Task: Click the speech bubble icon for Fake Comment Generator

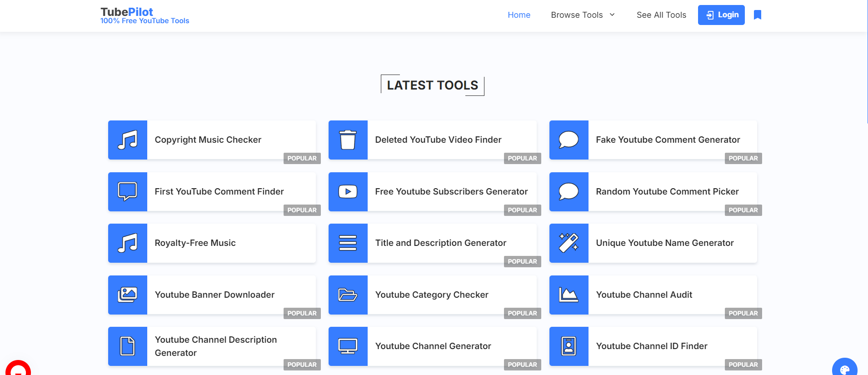Action: click(x=569, y=140)
